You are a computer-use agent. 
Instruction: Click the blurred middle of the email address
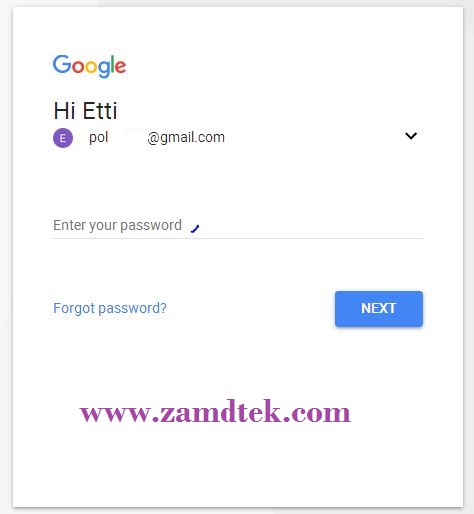128,137
